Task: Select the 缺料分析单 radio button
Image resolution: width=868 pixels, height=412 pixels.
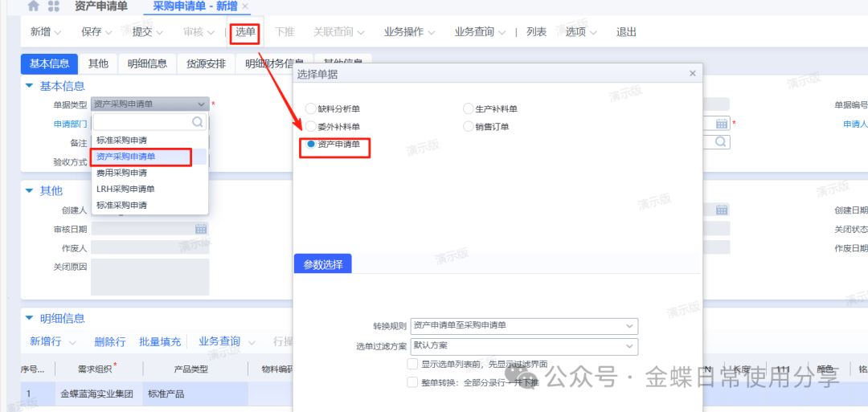Action: 311,109
